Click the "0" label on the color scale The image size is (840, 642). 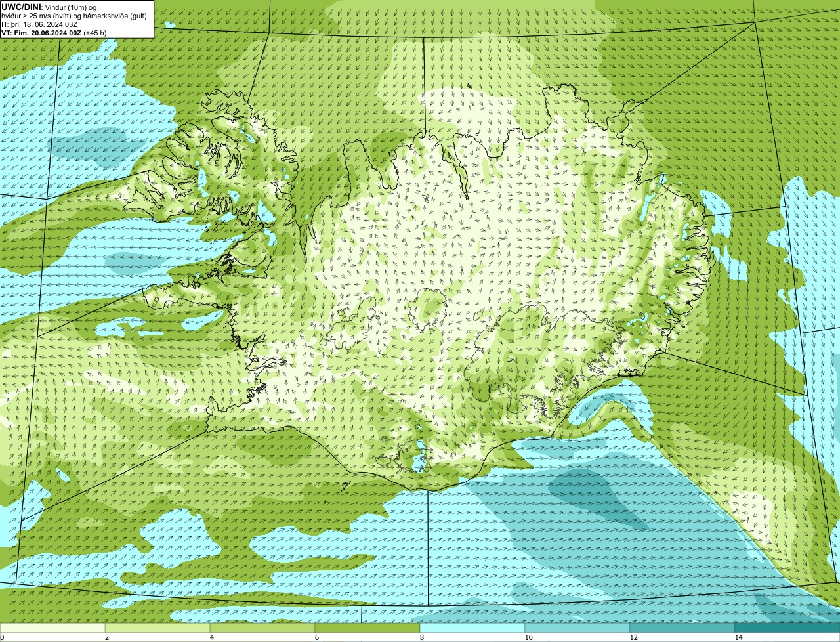click(x=2, y=637)
